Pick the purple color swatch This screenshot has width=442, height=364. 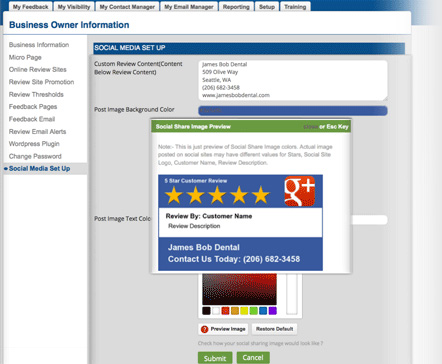[x=273, y=311]
